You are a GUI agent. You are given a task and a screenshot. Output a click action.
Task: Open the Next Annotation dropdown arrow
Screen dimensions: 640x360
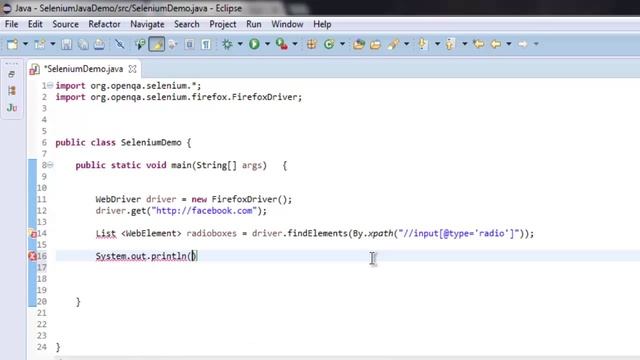coord(437,44)
